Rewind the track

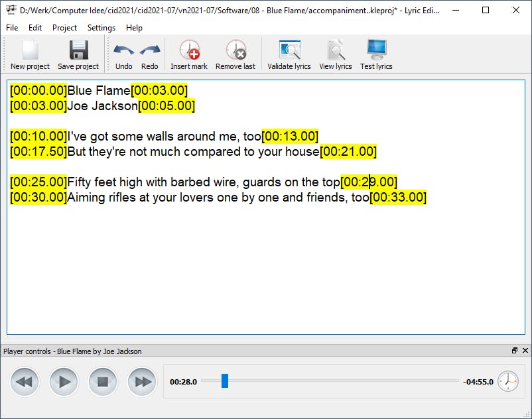pos(25,382)
